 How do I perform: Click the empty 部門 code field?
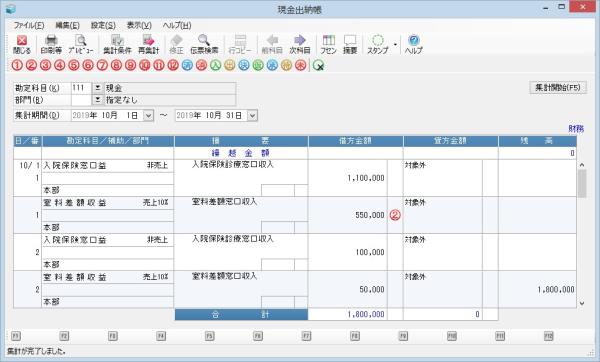(x=81, y=100)
